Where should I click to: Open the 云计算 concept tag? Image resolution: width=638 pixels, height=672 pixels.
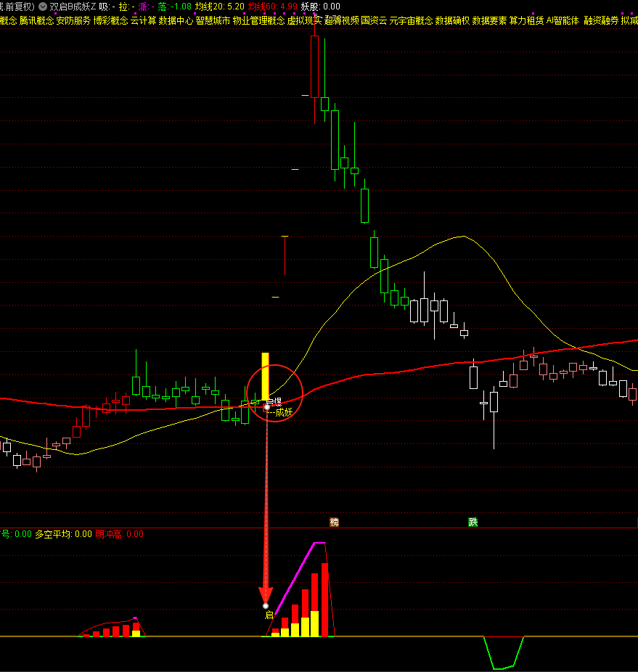tap(143, 20)
